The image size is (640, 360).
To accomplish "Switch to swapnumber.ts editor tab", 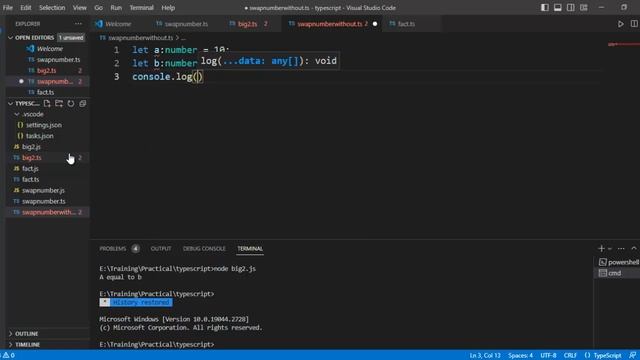I will [x=186, y=24].
